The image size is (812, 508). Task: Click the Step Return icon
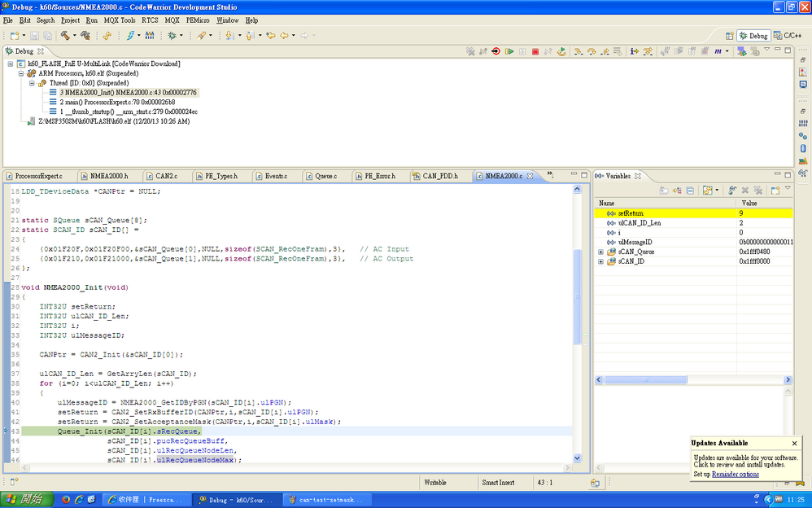click(605, 51)
